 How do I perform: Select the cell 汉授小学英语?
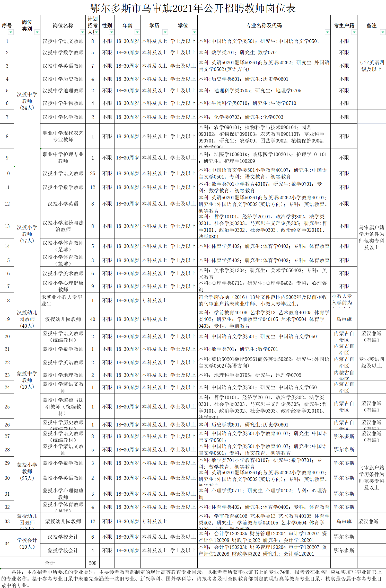tap(63, 204)
